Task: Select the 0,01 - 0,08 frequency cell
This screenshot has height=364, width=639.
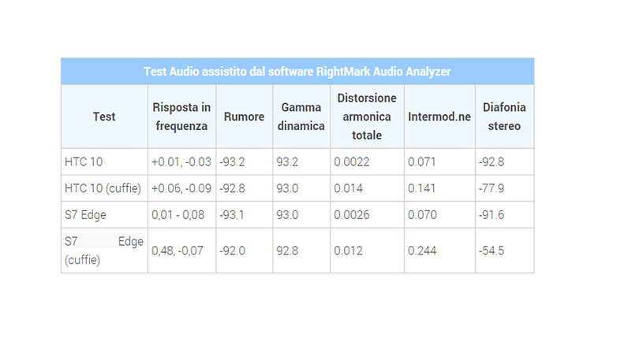Action: [x=177, y=215]
